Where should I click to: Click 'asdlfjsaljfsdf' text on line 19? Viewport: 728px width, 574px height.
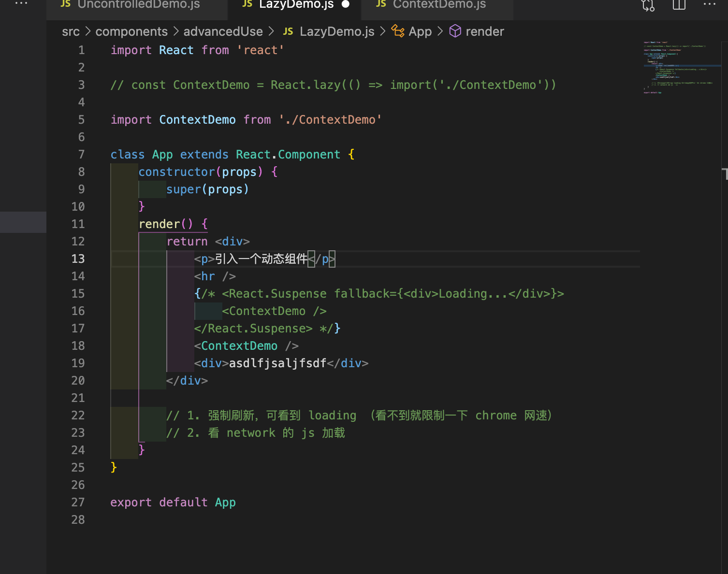click(277, 363)
